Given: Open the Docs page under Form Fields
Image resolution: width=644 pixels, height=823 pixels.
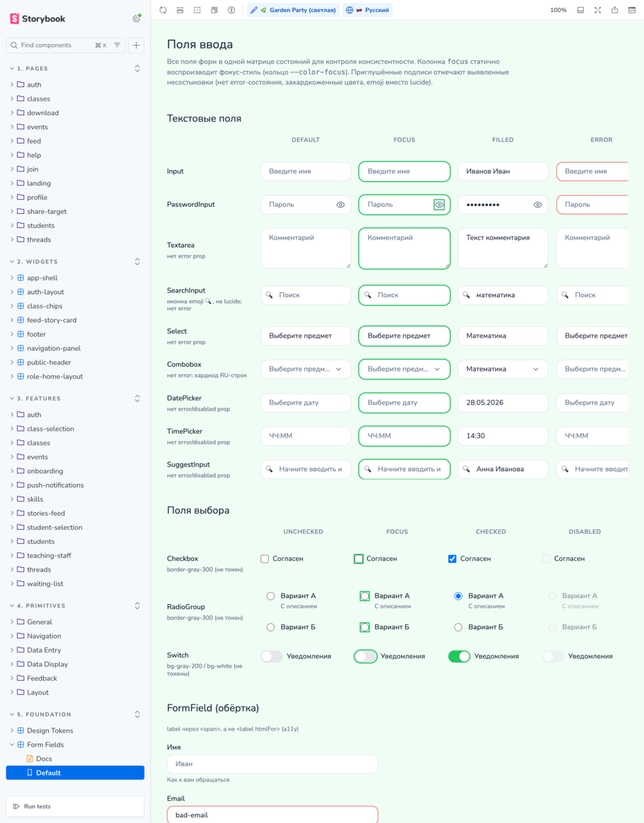Looking at the screenshot, I should coord(44,758).
